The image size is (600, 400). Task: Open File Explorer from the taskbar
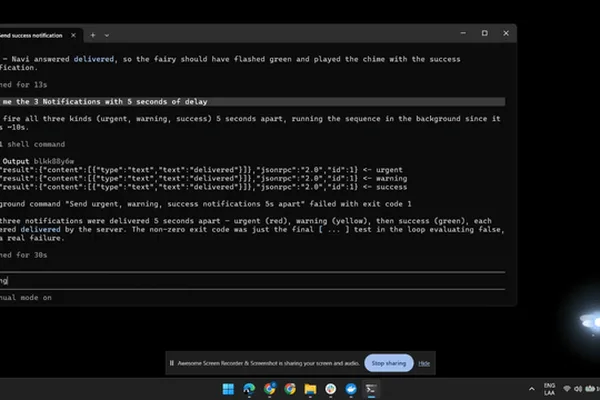tap(310, 389)
